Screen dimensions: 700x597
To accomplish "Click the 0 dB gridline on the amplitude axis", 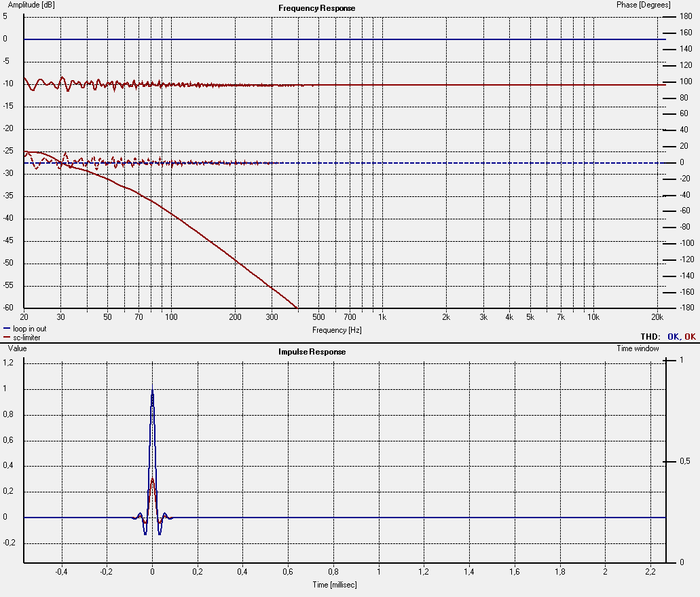I will pyautogui.click(x=339, y=39).
